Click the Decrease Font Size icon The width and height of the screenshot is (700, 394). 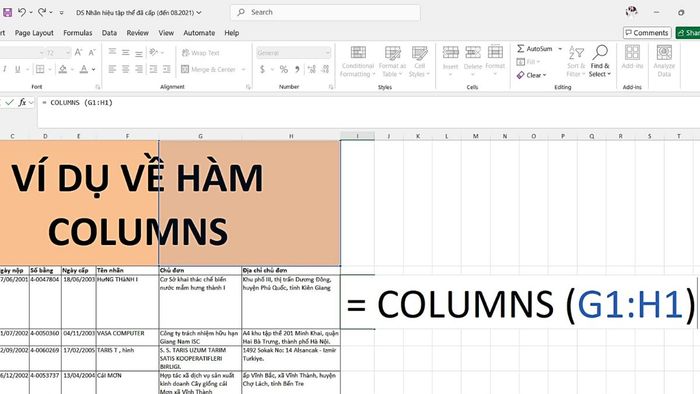coord(92,53)
